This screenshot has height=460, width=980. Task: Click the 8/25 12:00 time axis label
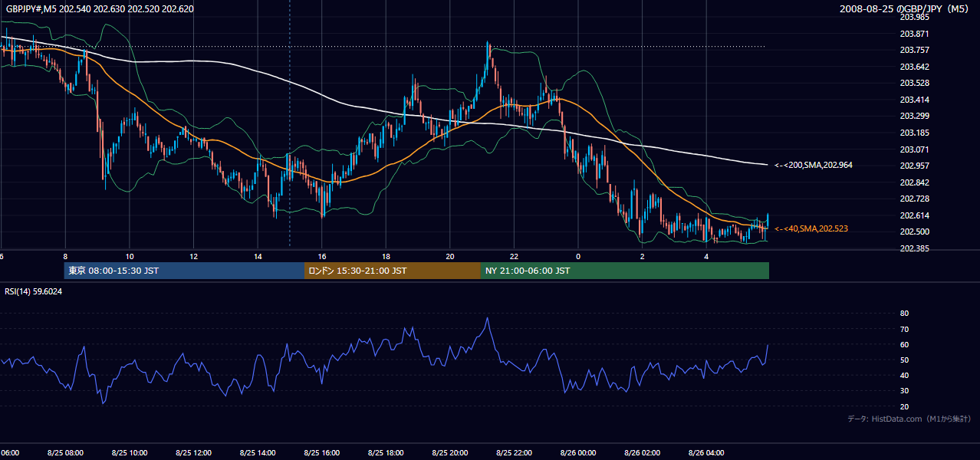tap(193, 453)
